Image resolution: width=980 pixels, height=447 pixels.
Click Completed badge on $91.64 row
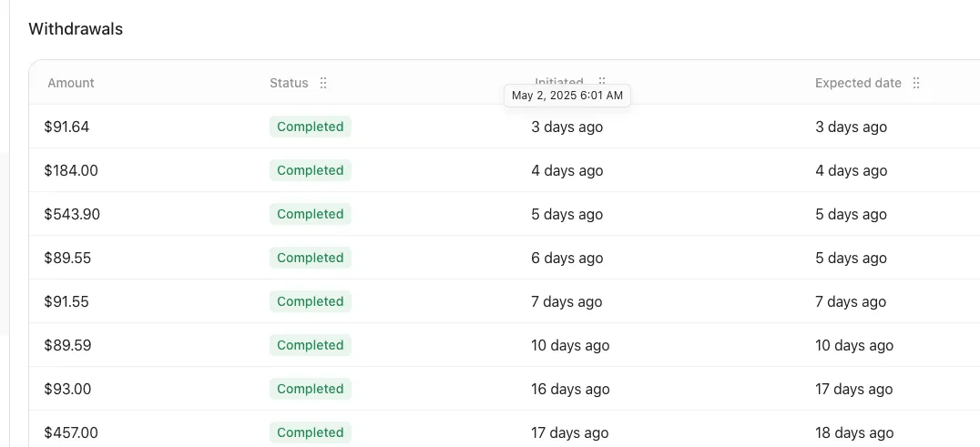tap(311, 127)
